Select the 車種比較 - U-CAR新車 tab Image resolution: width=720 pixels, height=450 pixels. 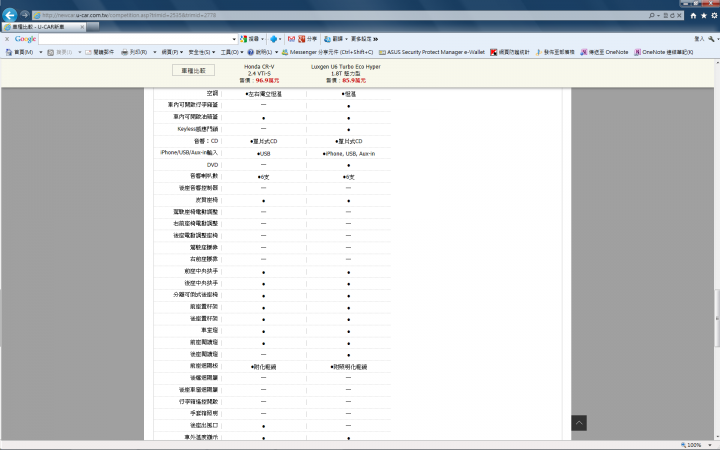44,27
